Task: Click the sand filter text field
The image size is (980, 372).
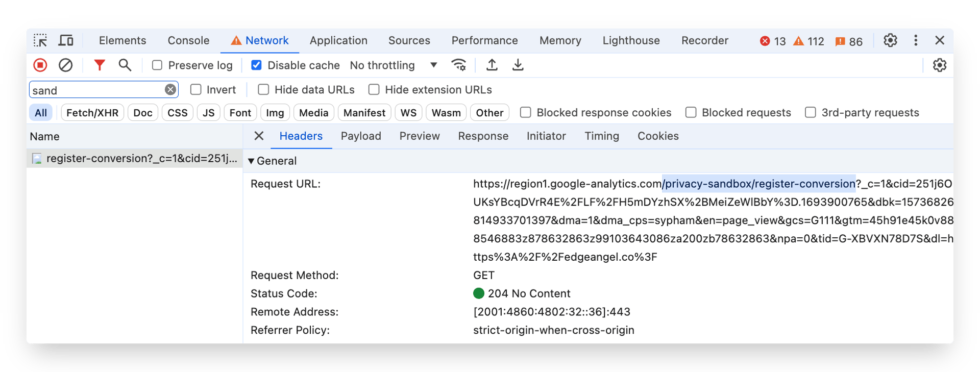Action: tap(96, 90)
